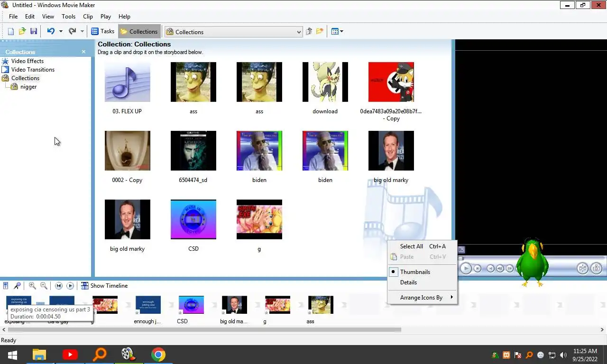Viewport: 607px width, 364px height.
Task: Toggle Show Timeline view
Action: [x=104, y=286]
